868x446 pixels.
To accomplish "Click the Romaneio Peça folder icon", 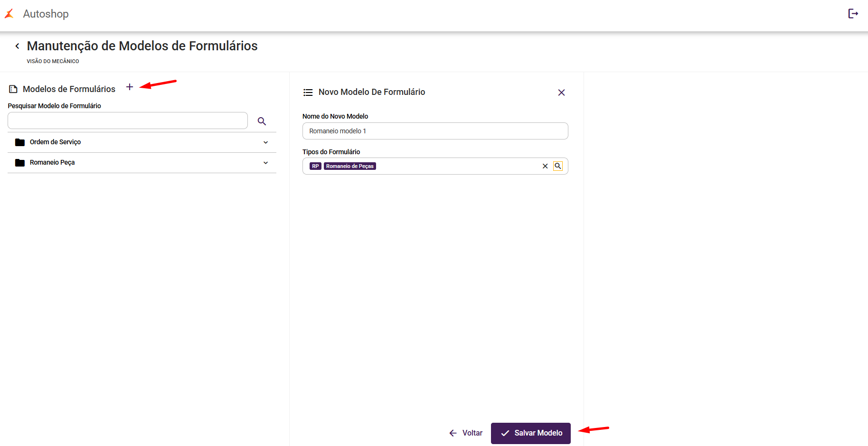I will (x=20, y=163).
